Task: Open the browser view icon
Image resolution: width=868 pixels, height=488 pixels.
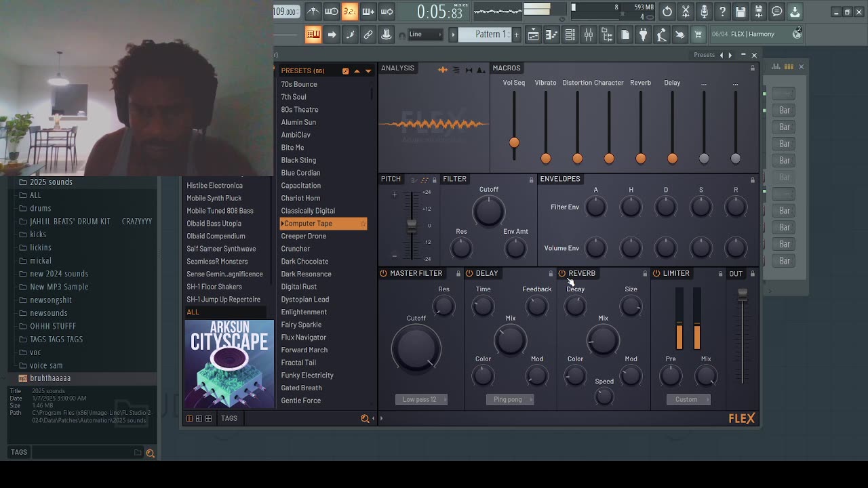Action: [607, 35]
